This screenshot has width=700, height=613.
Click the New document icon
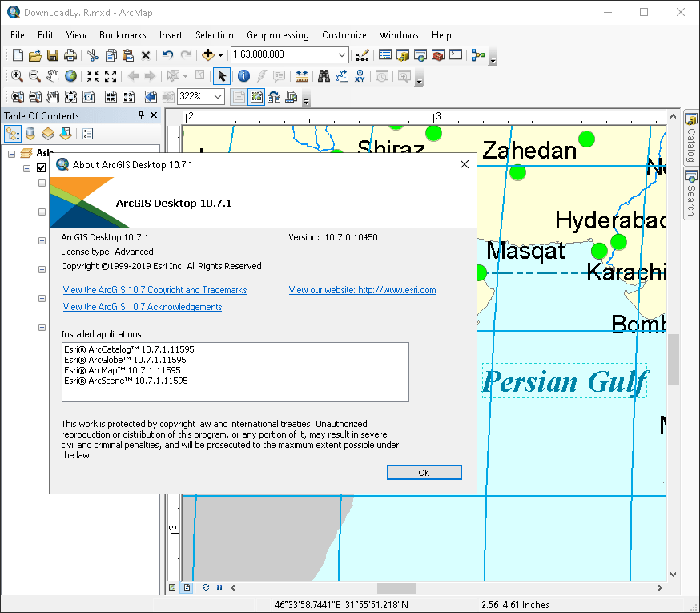click(18, 55)
